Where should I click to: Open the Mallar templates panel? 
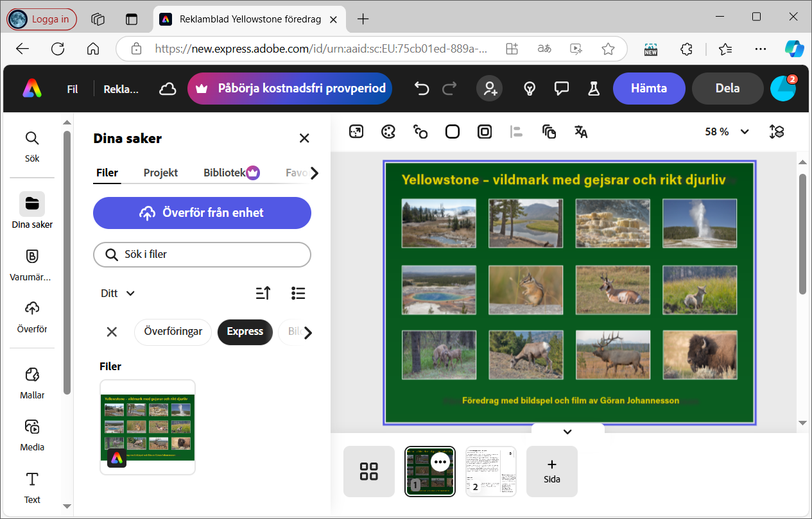click(x=32, y=383)
